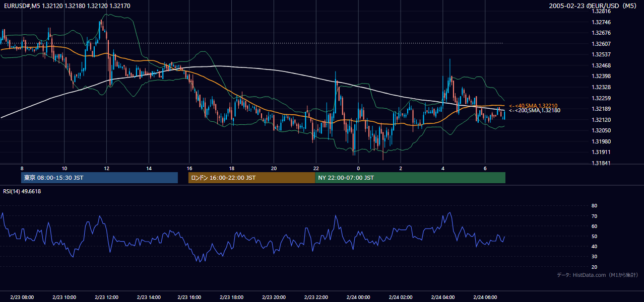Image resolution: width=644 pixels, height=302 pixels.
Task: Click the 40 SMA 1.32210 orange label
Action: pyautogui.click(x=533, y=106)
